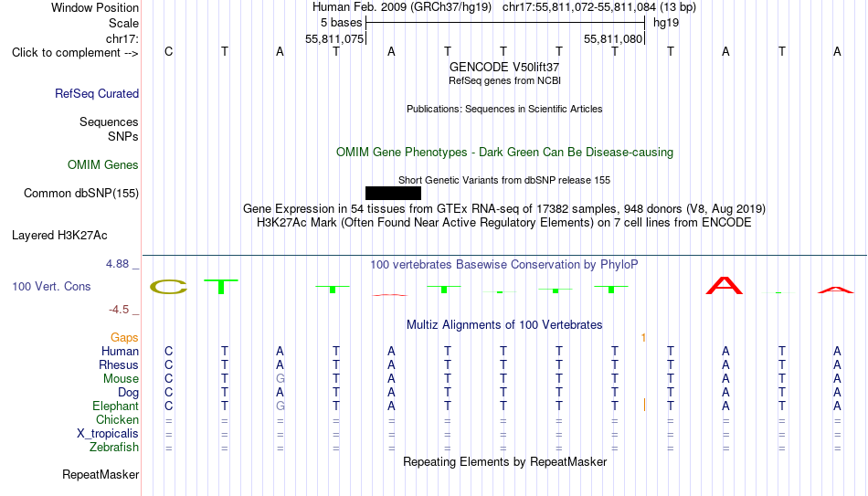Click the Window Position label
This screenshot has height=496, width=868.
click(95, 7)
